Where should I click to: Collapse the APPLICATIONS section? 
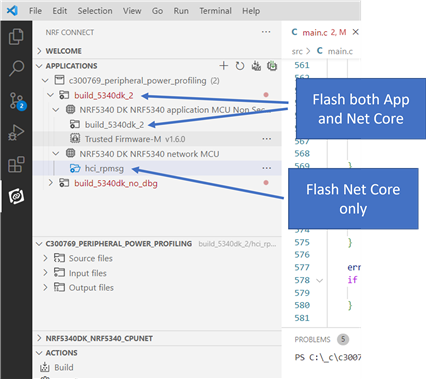pyautogui.click(x=39, y=66)
